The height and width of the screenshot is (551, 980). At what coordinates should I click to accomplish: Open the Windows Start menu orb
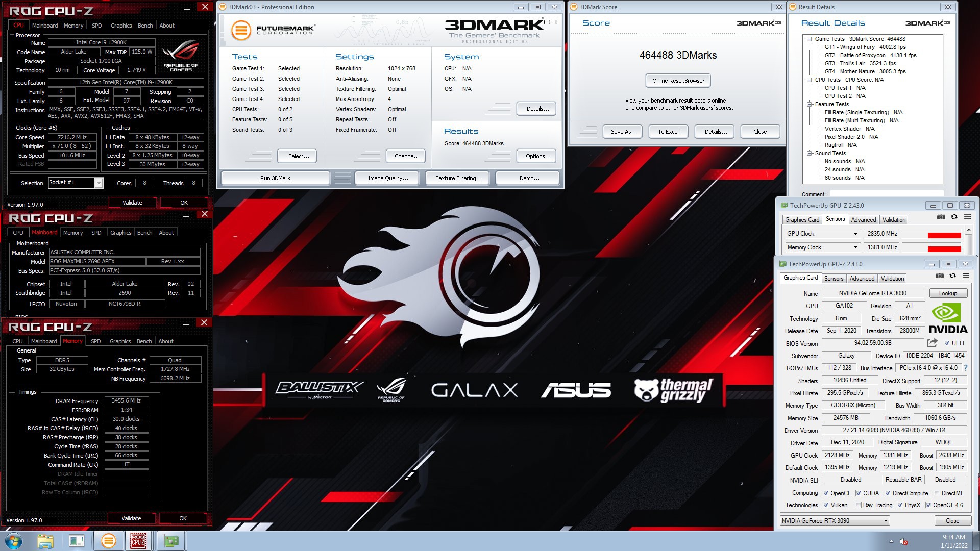[x=14, y=541]
